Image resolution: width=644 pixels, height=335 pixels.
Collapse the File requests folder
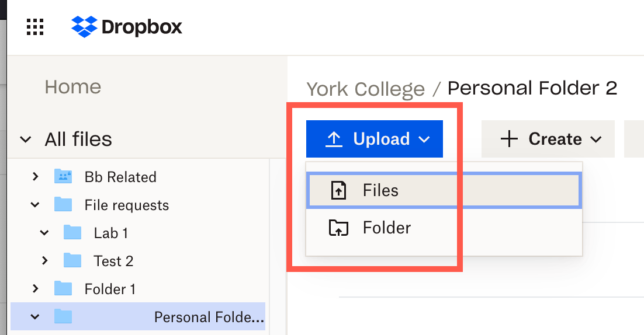coord(35,205)
